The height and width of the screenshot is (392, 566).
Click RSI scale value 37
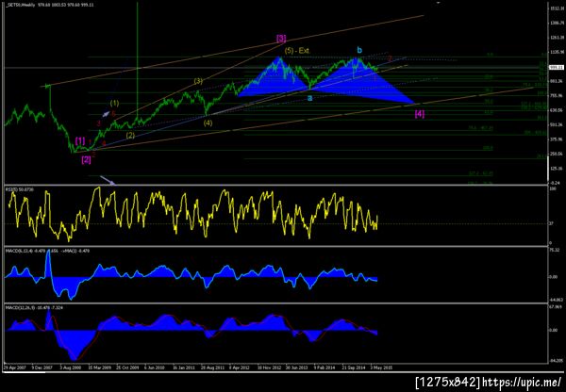[x=551, y=224]
